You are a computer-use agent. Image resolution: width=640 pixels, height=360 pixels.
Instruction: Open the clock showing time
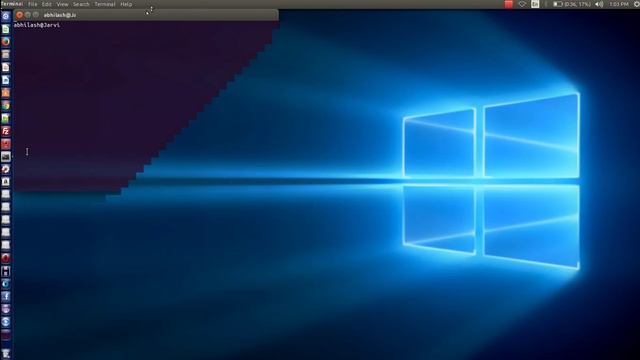point(619,4)
